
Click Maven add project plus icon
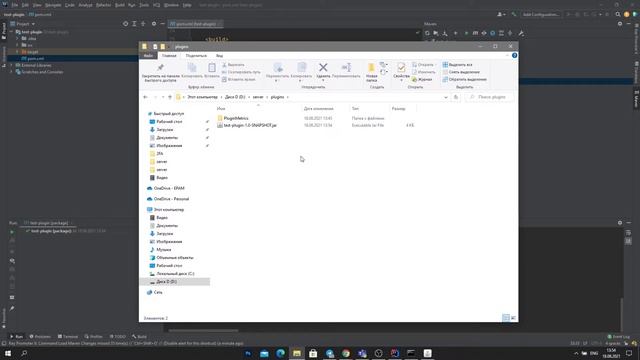click(x=456, y=33)
